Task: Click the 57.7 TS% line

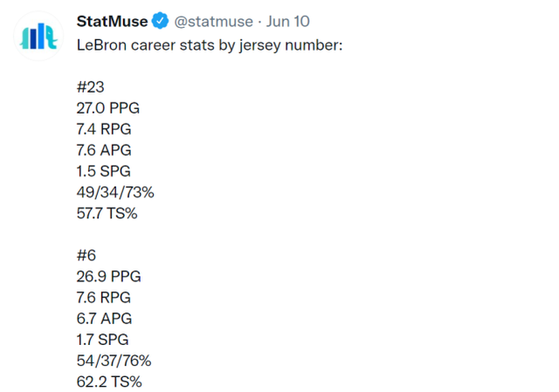Action: coord(107,213)
